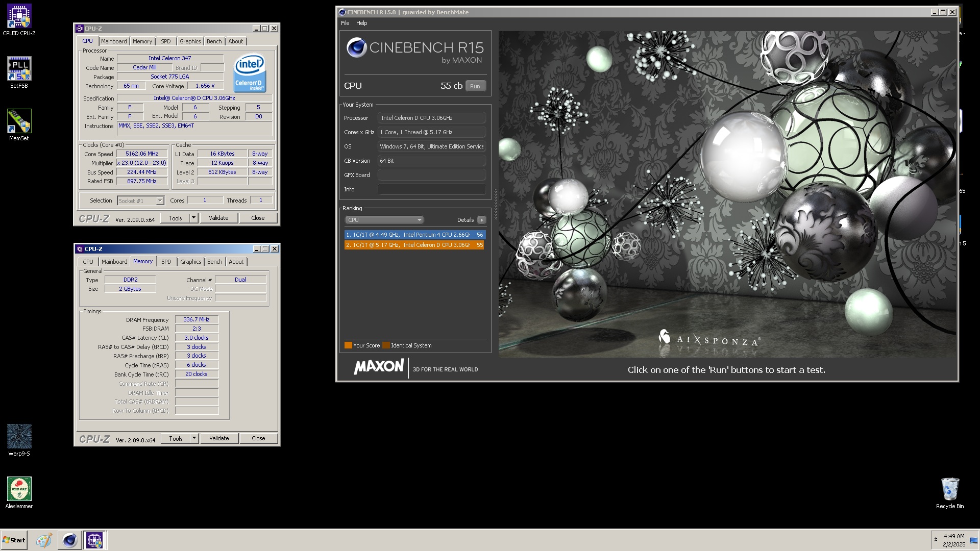Switch to About tab in the top CPU-Z window
Image resolution: width=980 pixels, height=551 pixels.
pos(236,41)
